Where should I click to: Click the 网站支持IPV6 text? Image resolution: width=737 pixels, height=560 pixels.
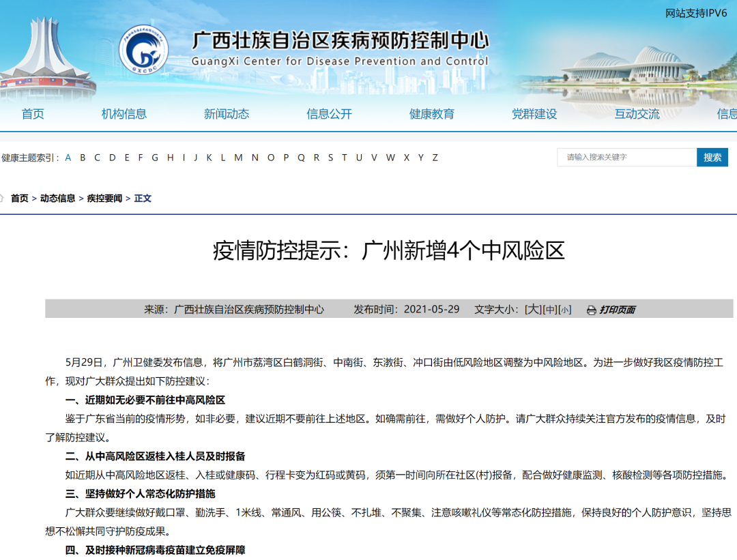coord(696,13)
